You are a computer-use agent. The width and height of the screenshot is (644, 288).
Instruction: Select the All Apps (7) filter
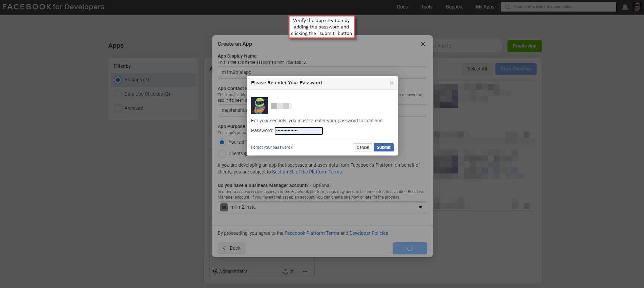(153, 80)
